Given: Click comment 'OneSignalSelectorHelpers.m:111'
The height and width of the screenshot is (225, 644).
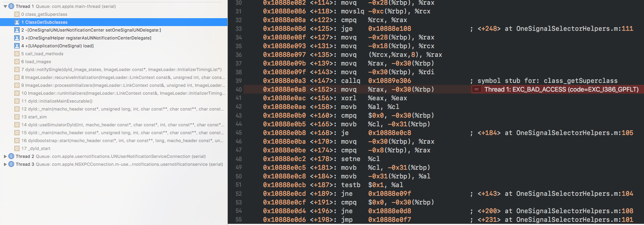Looking at the screenshot, I should click(x=575, y=29).
